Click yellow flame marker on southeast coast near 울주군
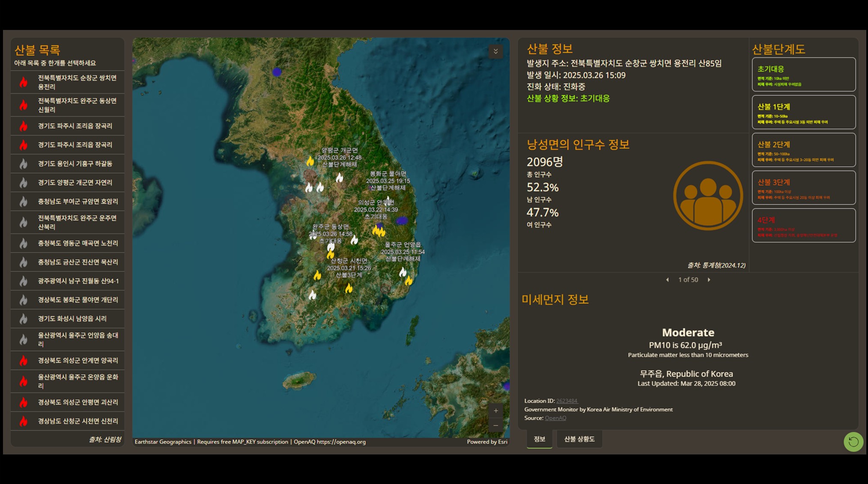This screenshot has height=484, width=868. point(409,280)
